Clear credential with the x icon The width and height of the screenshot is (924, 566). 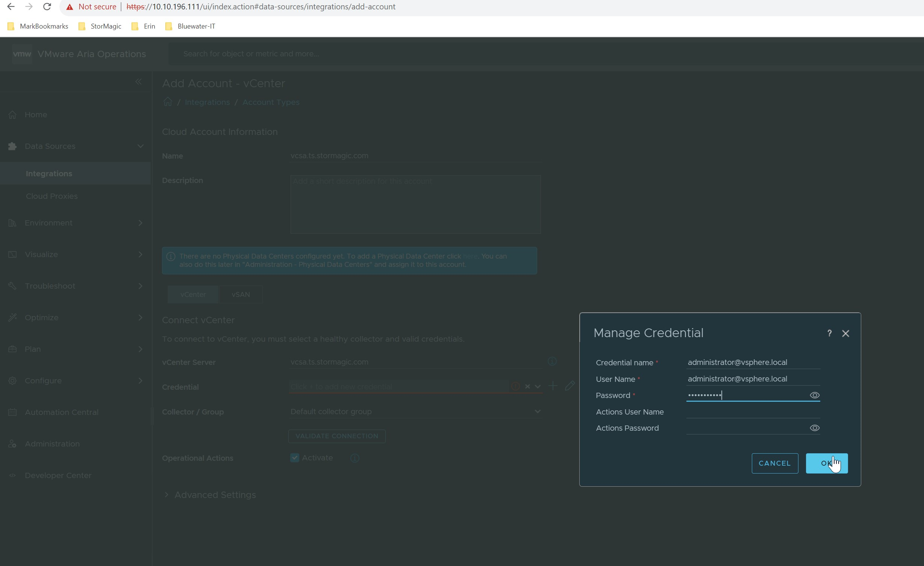(x=527, y=386)
